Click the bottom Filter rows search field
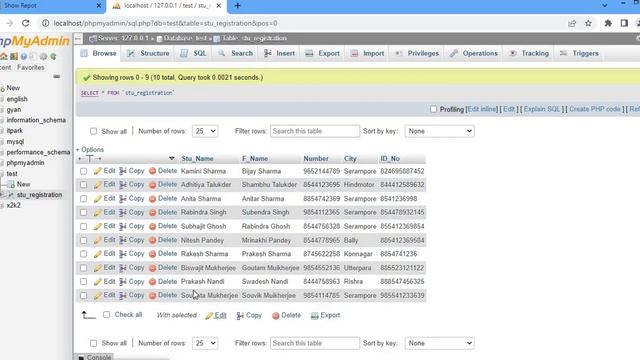Screen dimensions: 640x360 (x=315, y=343)
